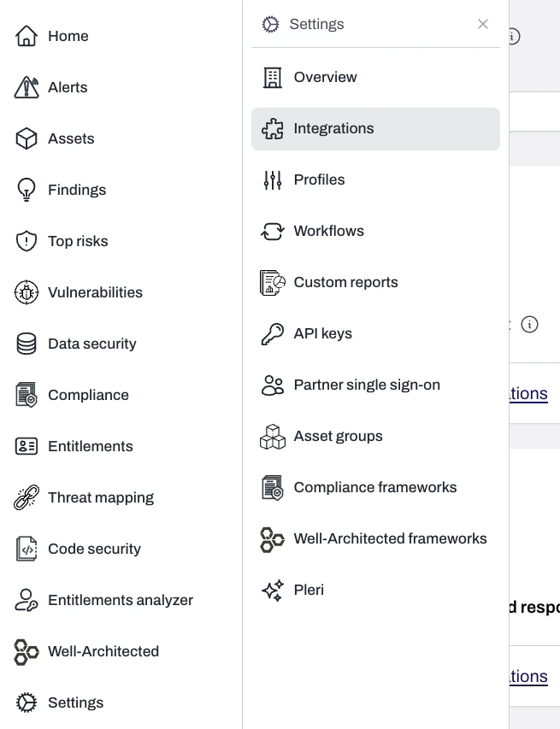Image resolution: width=560 pixels, height=729 pixels.
Task: Open Partner single sign-on settings
Action: point(366,385)
